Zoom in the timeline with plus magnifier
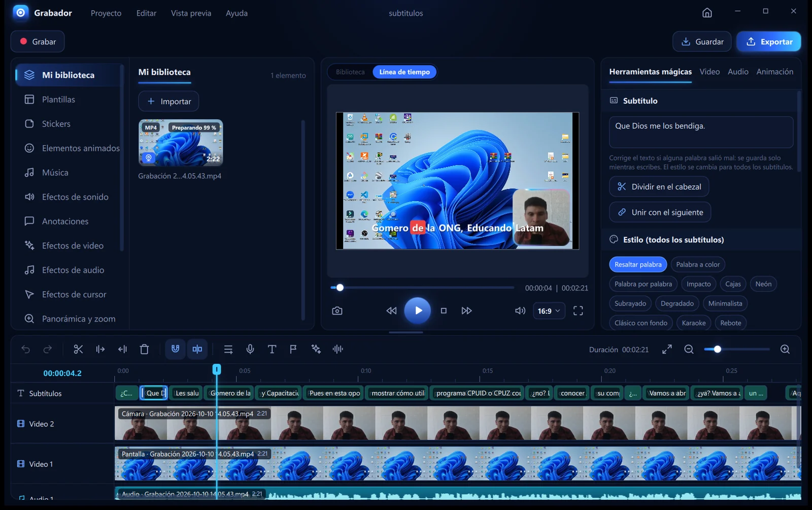This screenshot has height=510, width=812. (x=785, y=349)
